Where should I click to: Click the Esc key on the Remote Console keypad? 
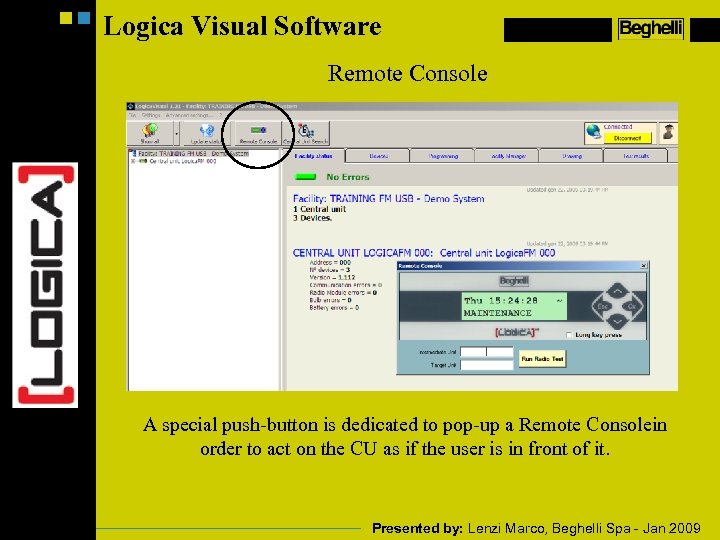(602, 306)
